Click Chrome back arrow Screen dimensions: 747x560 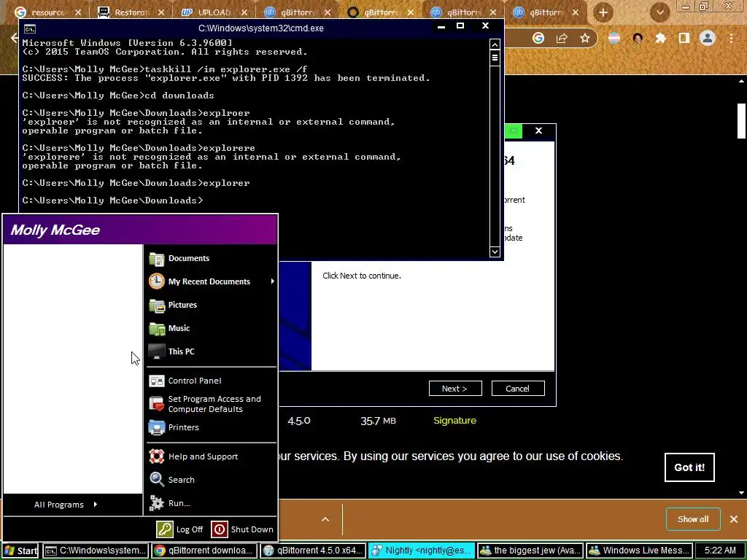[x=15, y=38]
